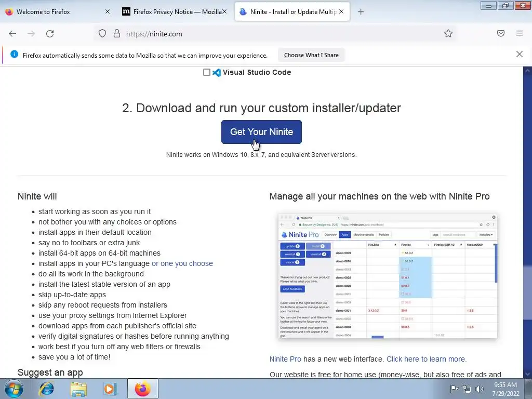Dismiss the Mozilla data notification bar

click(520, 54)
